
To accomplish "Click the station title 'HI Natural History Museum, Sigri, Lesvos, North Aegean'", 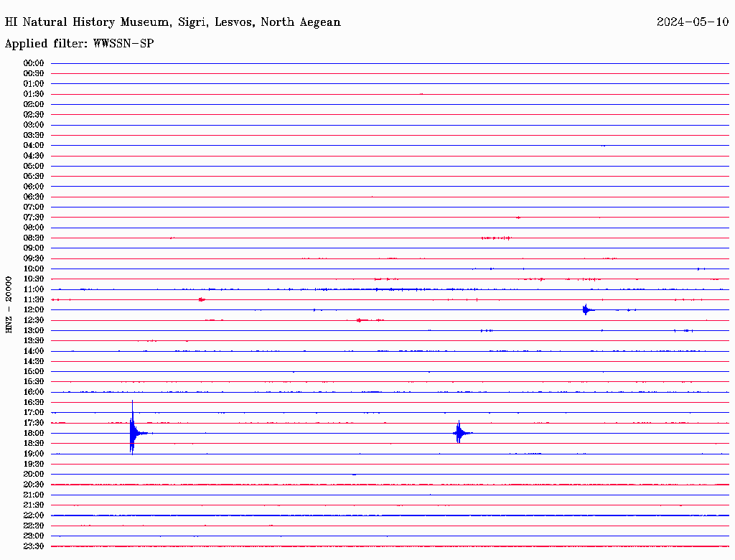I will [x=172, y=22].
